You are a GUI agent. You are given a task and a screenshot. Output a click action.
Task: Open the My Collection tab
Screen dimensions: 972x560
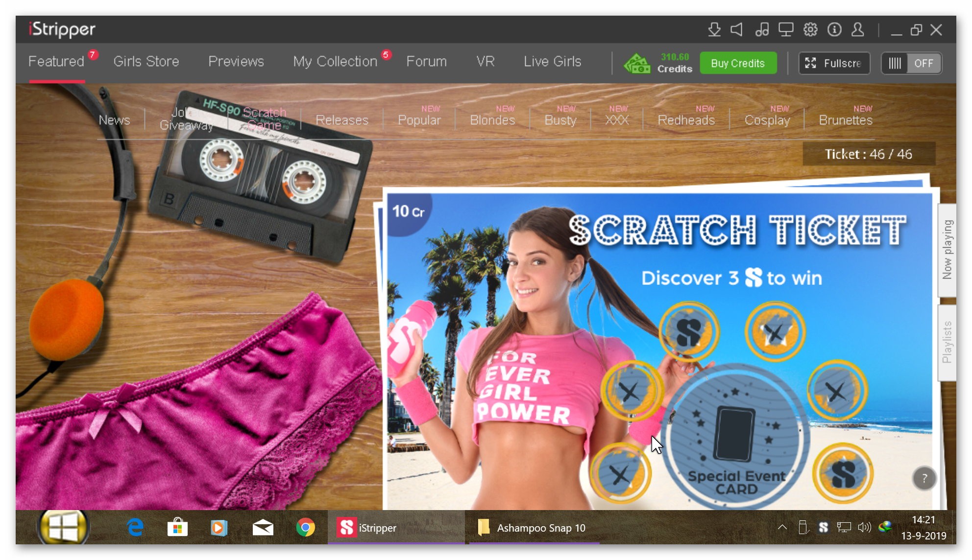click(335, 61)
